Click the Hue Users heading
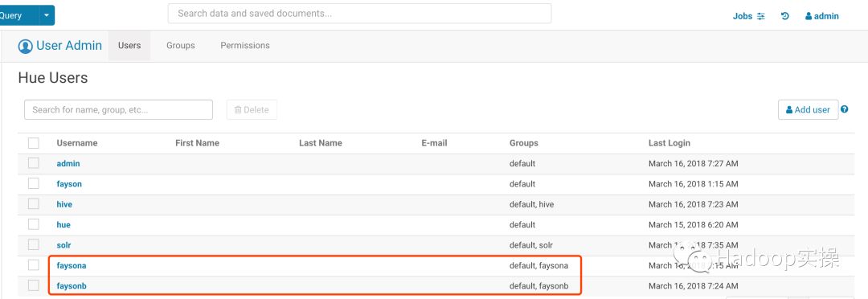The width and height of the screenshot is (868, 299). coord(53,78)
